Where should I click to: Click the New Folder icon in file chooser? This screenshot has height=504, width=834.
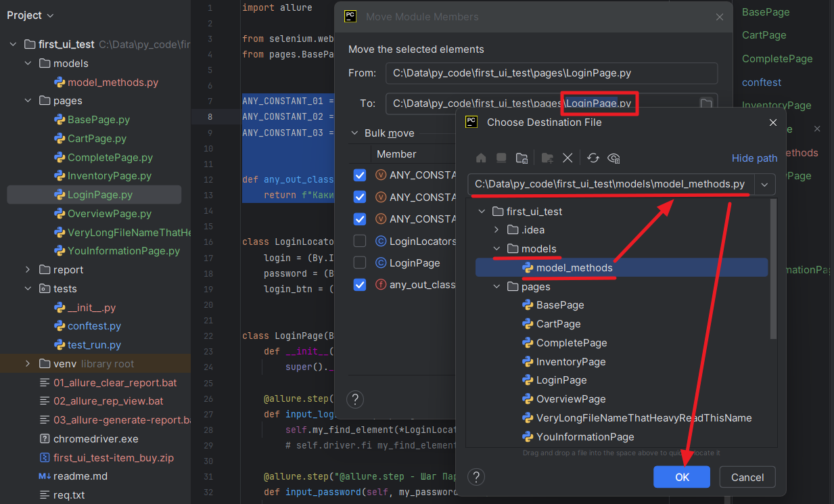(547, 158)
